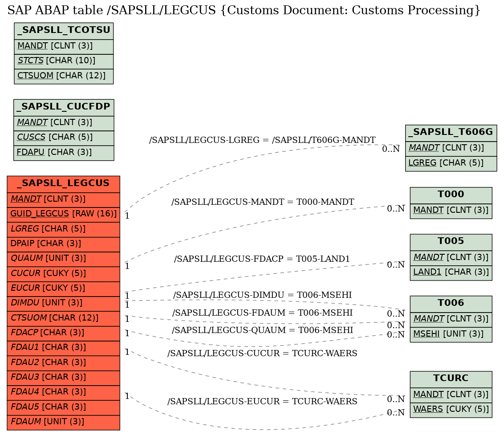
Task: Open the _SAPSLL_CUCFDP table header
Action: coord(64,107)
